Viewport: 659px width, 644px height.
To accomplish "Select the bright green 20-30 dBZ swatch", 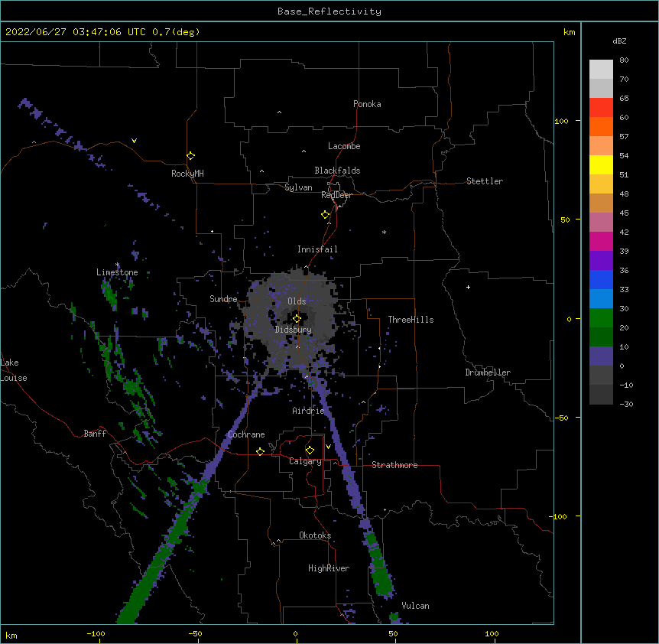I will pyautogui.click(x=601, y=318).
